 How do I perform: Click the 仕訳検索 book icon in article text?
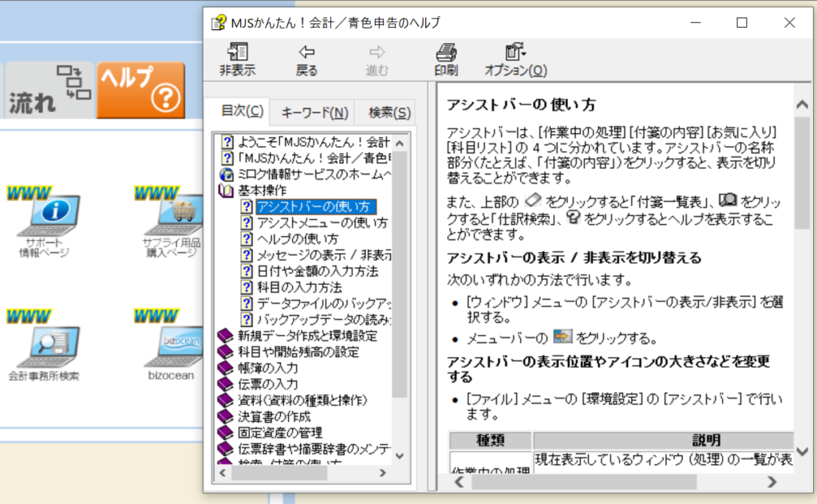point(728,200)
